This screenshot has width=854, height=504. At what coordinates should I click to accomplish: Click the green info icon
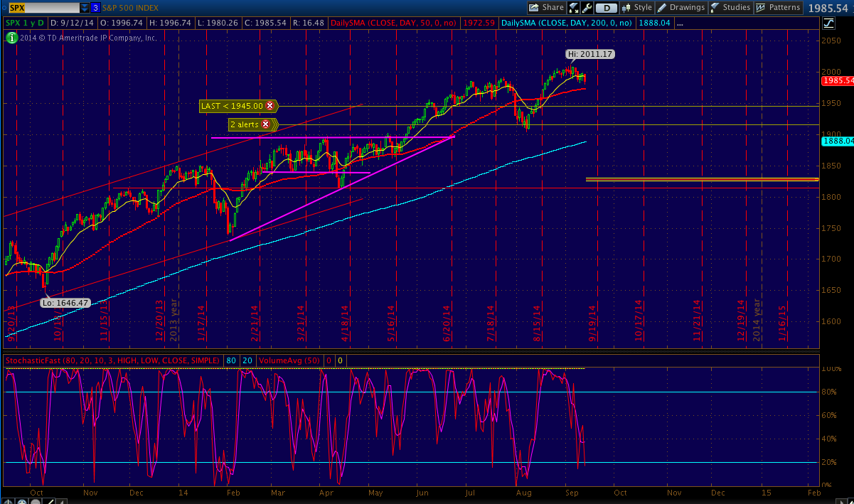(x=11, y=38)
